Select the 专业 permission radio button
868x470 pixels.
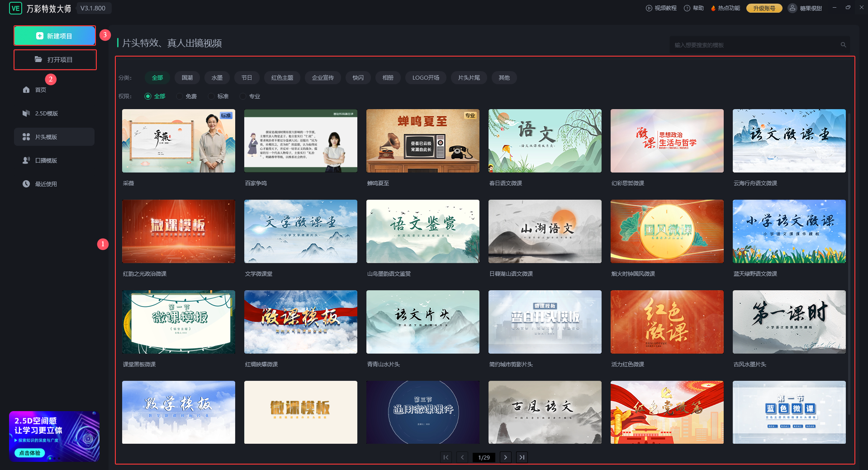pos(243,96)
